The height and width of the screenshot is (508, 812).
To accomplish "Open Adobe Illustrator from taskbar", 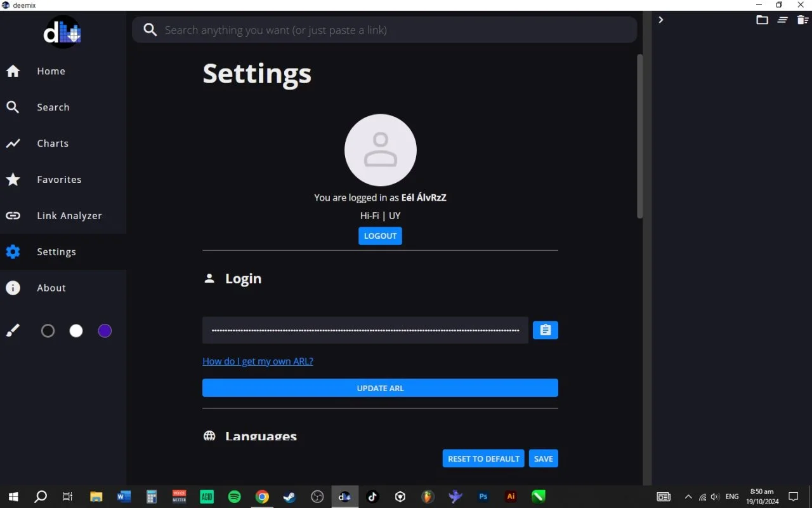I will 511,497.
